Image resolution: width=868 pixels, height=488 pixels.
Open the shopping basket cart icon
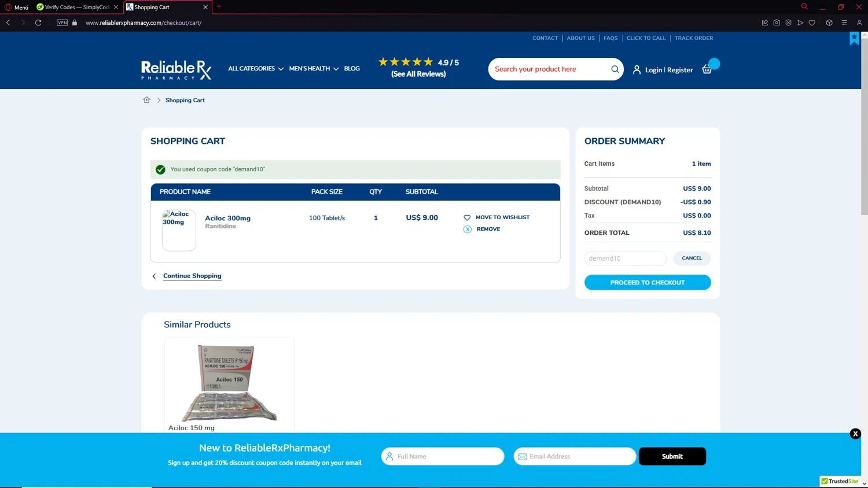[x=707, y=69]
